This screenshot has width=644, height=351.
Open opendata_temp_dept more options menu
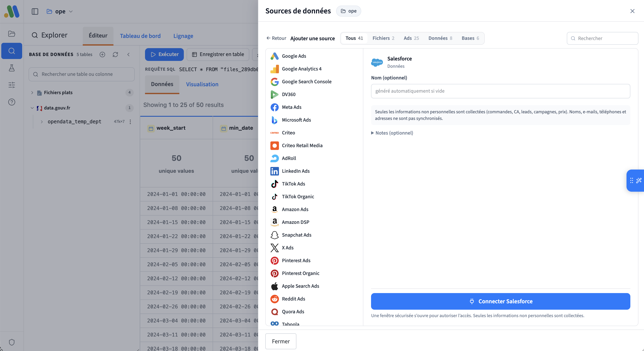130,122
